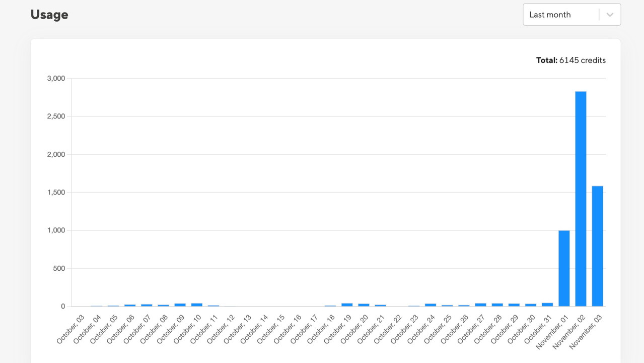Select the October 31 bar
Viewport: 644px width, 363px height.
pyautogui.click(x=547, y=305)
